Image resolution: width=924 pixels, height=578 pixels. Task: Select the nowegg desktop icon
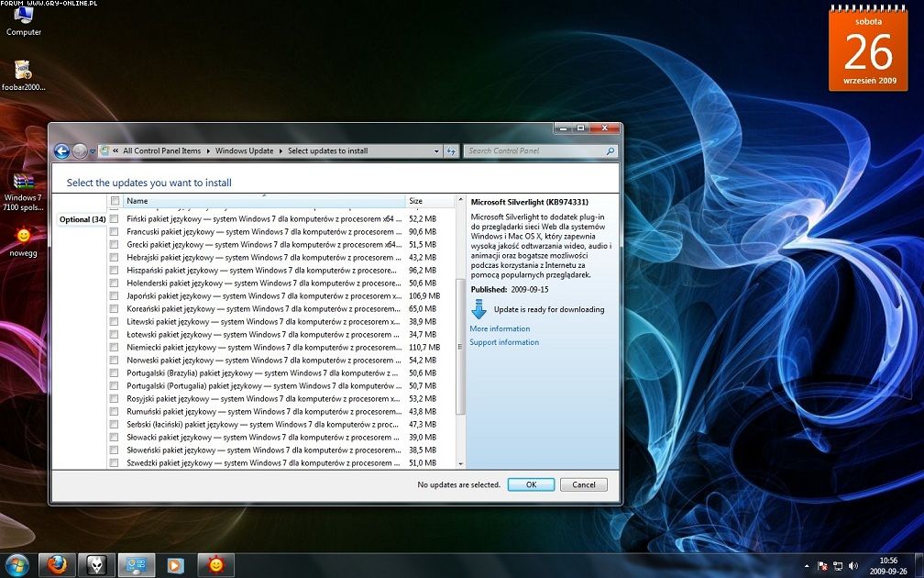(x=23, y=242)
